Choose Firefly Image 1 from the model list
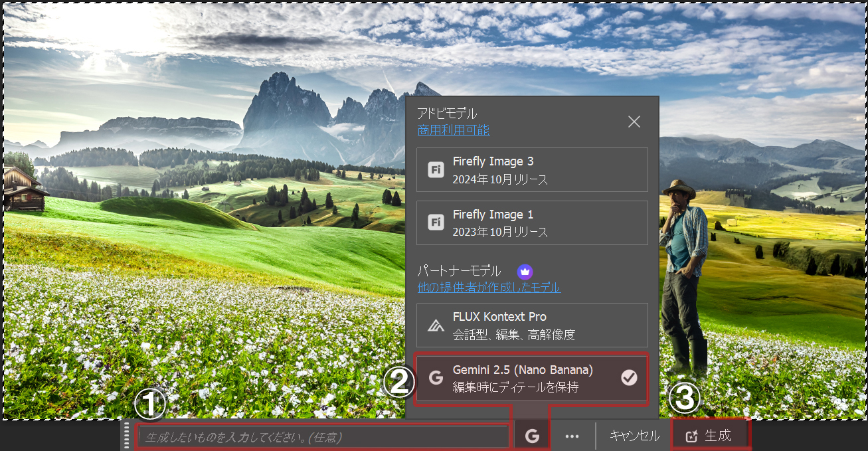The width and height of the screenshot is (868, 451). click(x=532, y=223)
